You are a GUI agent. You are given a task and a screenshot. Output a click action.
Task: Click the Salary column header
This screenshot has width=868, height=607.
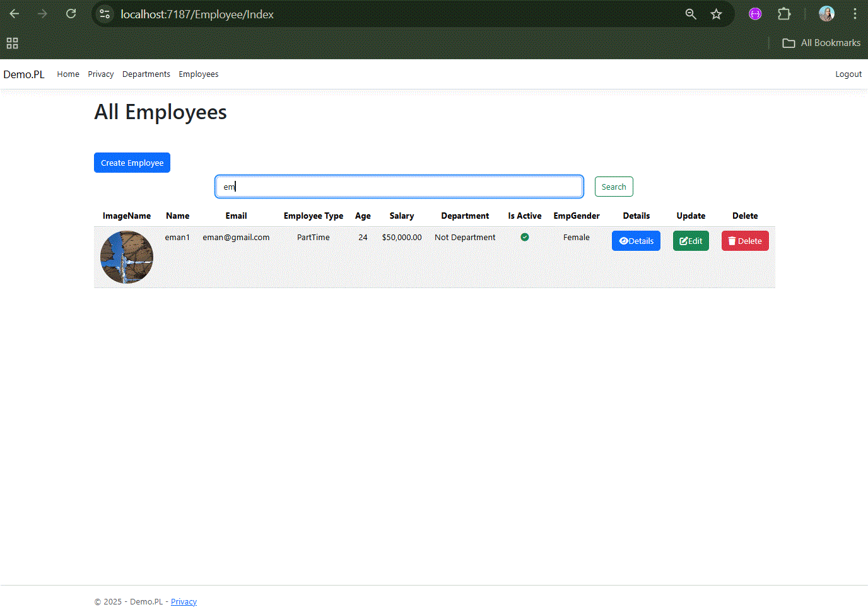402,216
